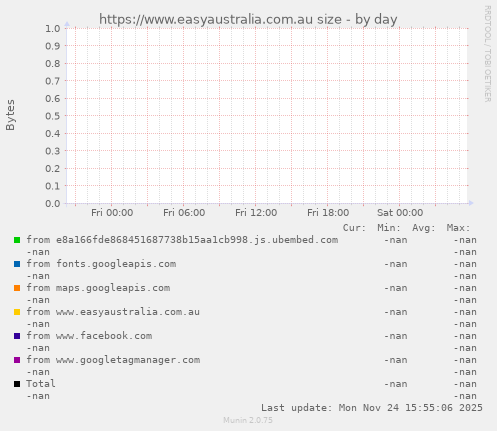Click the orange maps.googleapis.com legend swatch
Screen dimensions: 497x431
pos(17,288)
